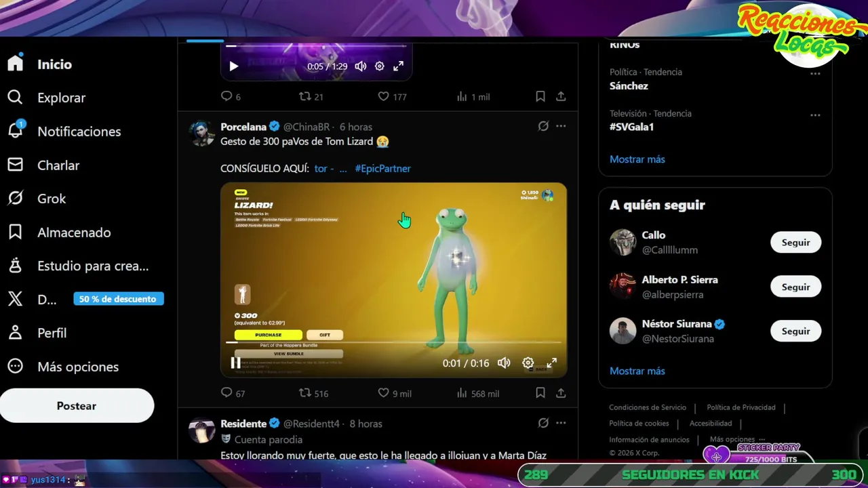The height and width of the screenshot is (488, 868).
Task: Seek in the top video progress bar
Action: [316, 46]
